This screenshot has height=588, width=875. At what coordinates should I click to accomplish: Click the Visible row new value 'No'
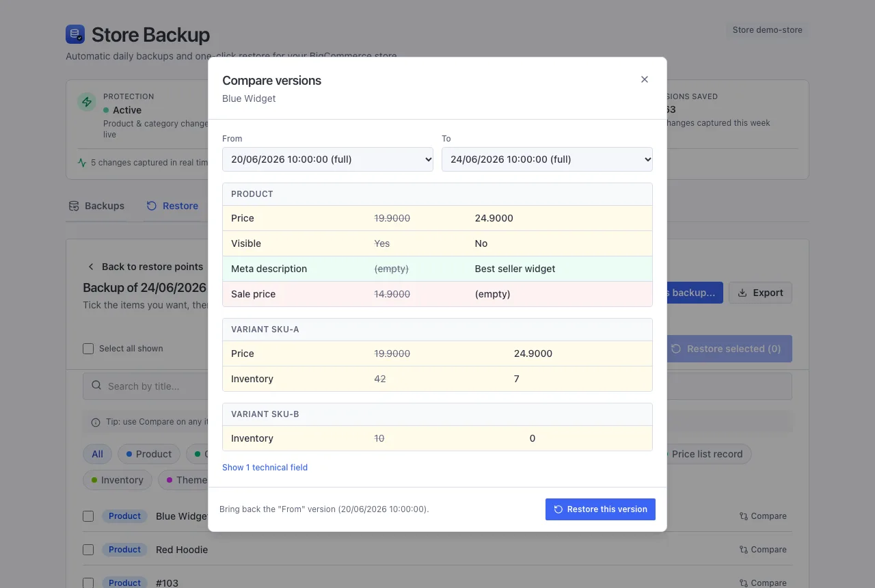[481, 243]
